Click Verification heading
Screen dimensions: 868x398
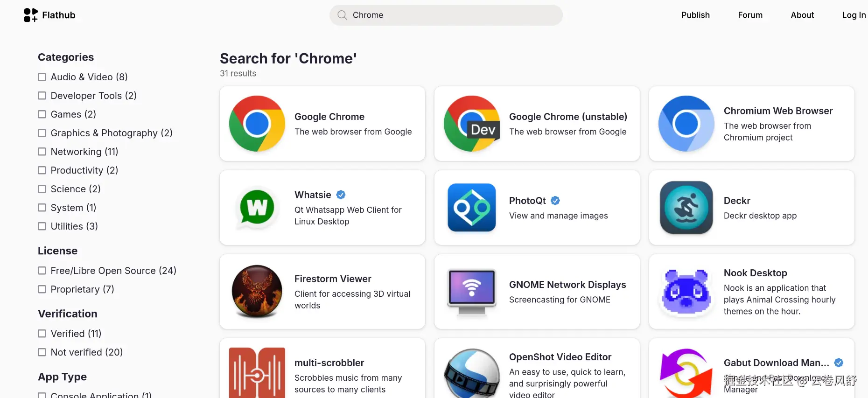click(x=68, y=314)
